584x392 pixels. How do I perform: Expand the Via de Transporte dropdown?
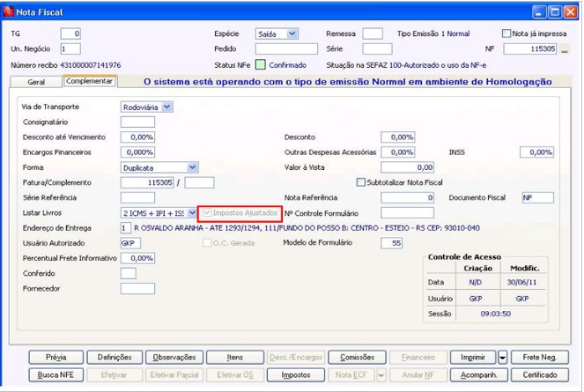click(x=167, y=107)
